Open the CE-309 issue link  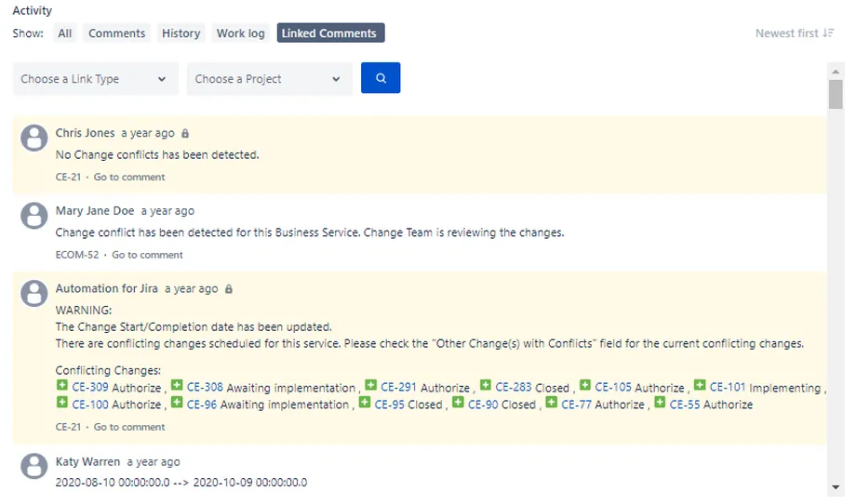[x=90, y=387]
